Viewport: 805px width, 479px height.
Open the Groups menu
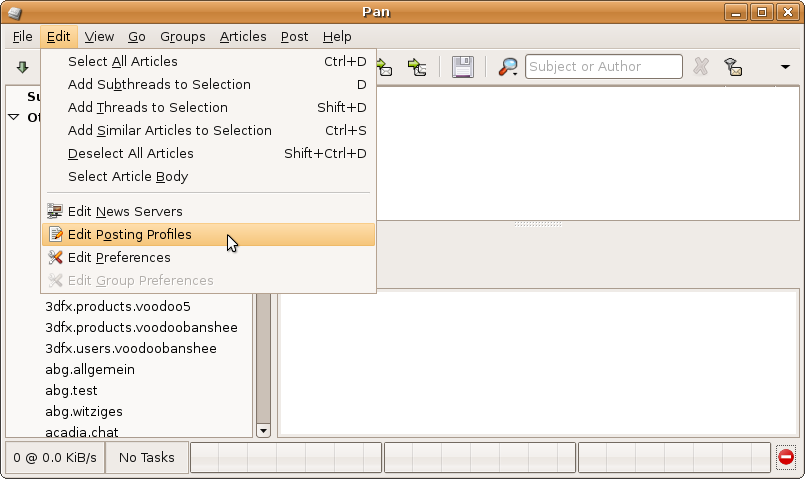pyautogui.click(x=182, y=36)
